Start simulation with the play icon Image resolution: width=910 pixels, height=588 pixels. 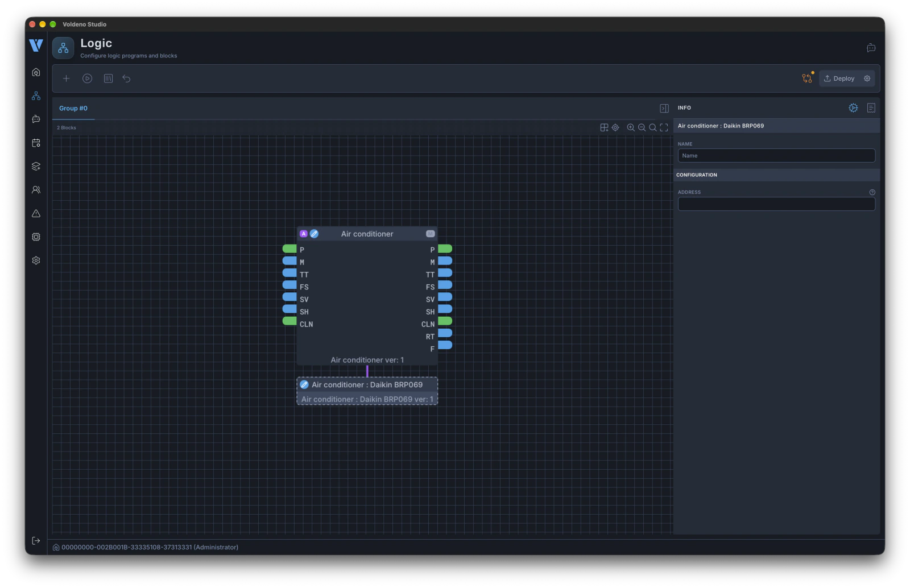(x=87, y=78)
